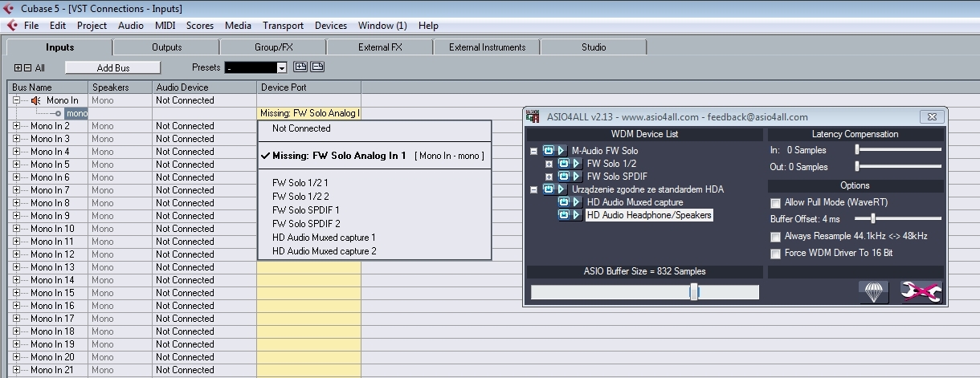The image size is (980, 378).
Task: Click play arrow beside HD Audio Muxed capture
Action: point(577,202)
